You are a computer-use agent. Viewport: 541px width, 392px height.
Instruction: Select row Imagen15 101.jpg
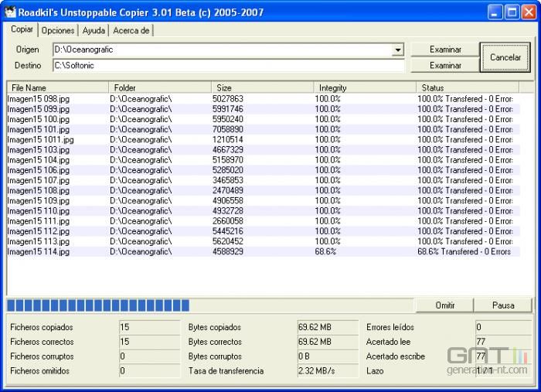tap(264, 129)
